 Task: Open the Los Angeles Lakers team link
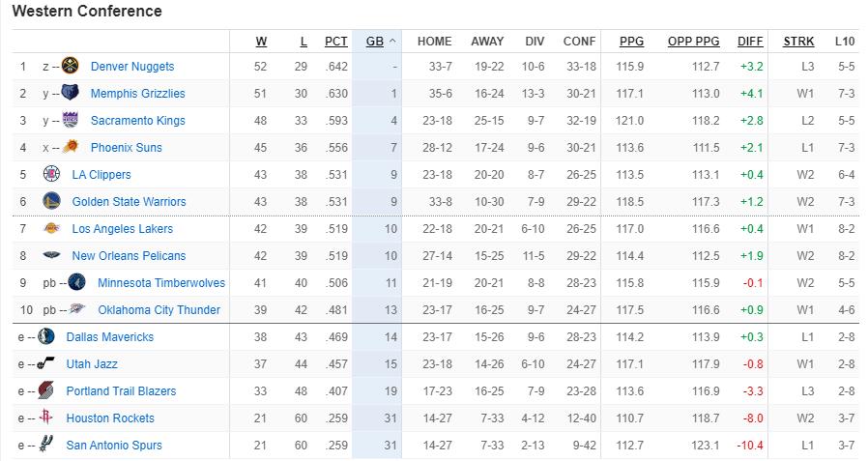point(123,228)
